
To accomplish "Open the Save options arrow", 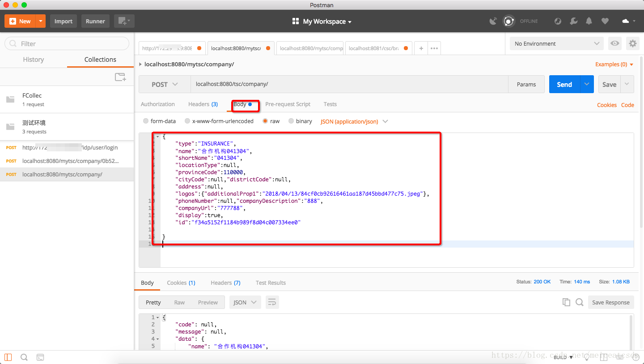I will (x=627, y=84).
